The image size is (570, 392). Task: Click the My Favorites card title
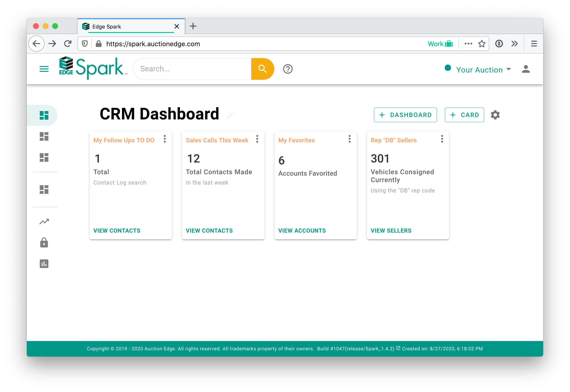[x=296, y=140]
